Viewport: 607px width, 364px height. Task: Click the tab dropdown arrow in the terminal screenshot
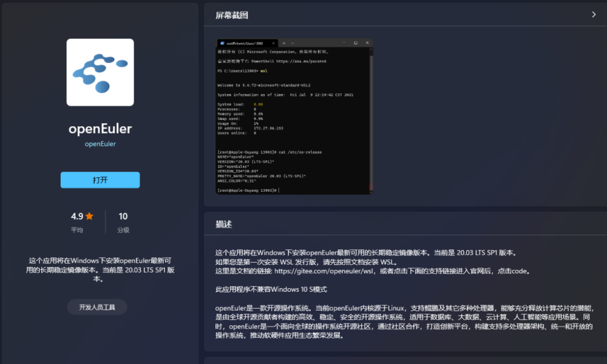click(x=292, y=44)
